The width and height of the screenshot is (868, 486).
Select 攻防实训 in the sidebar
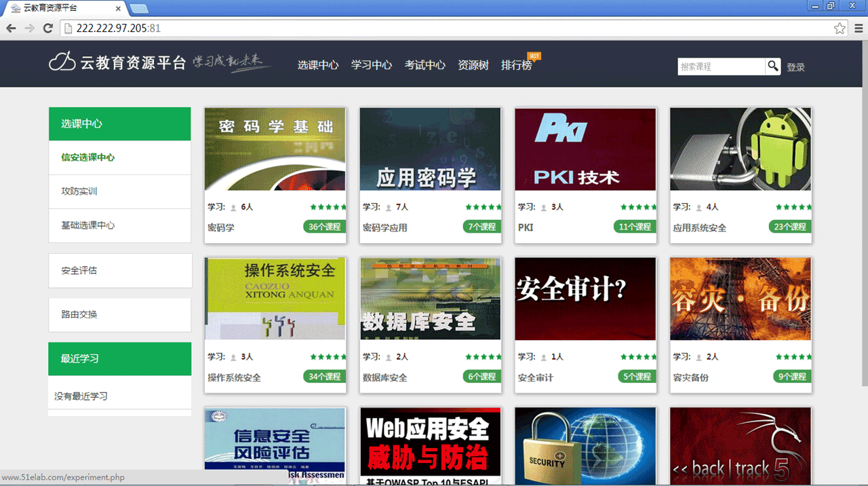click(x=119, y=191)
